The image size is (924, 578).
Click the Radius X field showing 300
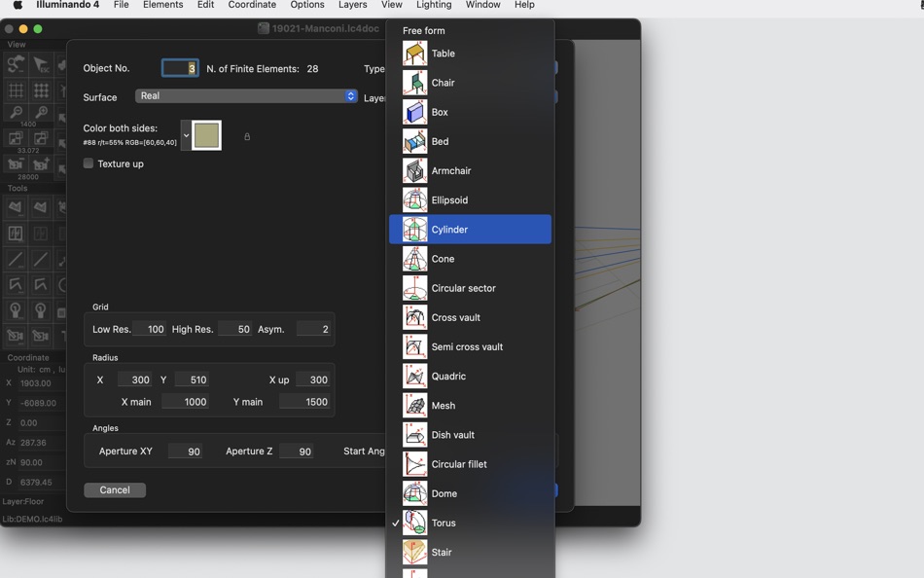coord(134,379)
